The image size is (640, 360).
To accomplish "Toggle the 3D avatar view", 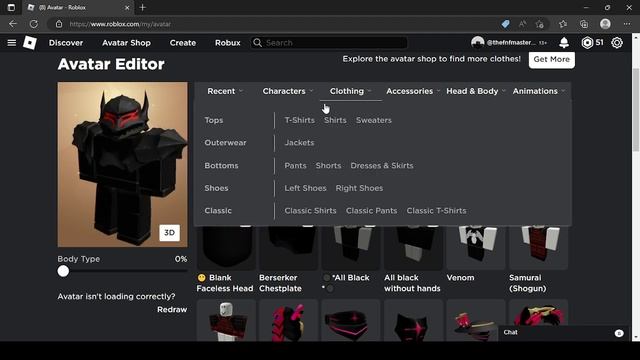I will [x=169, y=233].
